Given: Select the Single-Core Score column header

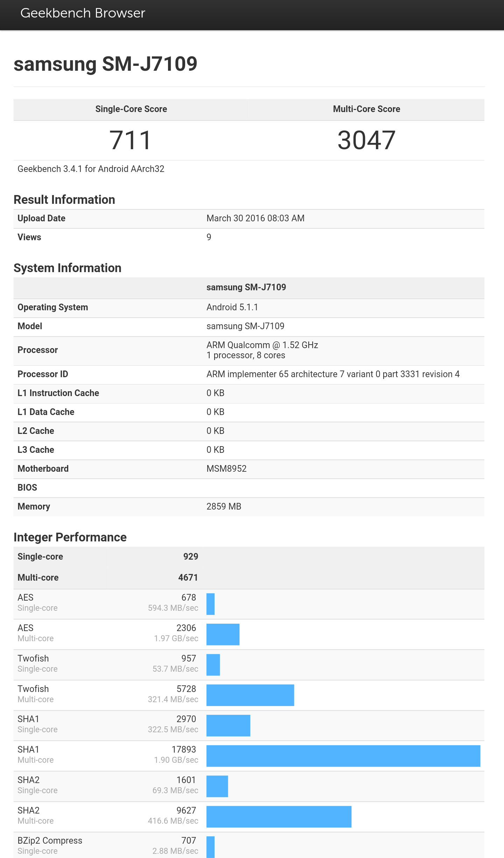Looking at the screenshot, I should pyautogui.click(x=131, y=109).
